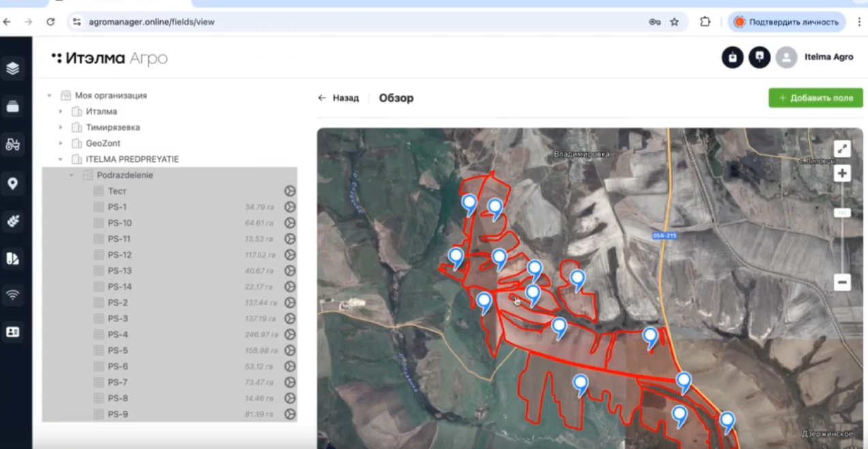Zoom in the map with plus button

coord(842,173)
